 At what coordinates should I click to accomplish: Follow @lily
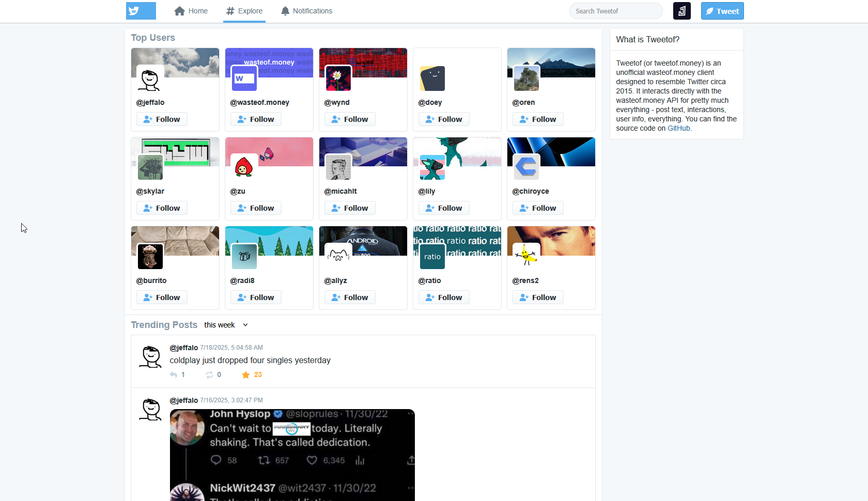tap(444, 208)
